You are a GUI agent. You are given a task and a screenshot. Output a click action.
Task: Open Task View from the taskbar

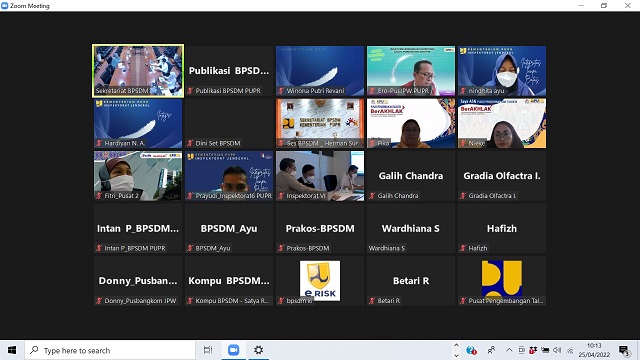(208, 350)
